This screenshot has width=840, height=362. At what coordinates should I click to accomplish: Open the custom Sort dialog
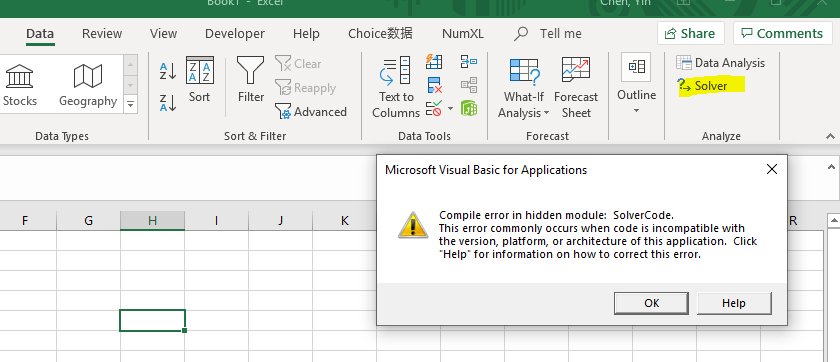(x=199, y=80)
